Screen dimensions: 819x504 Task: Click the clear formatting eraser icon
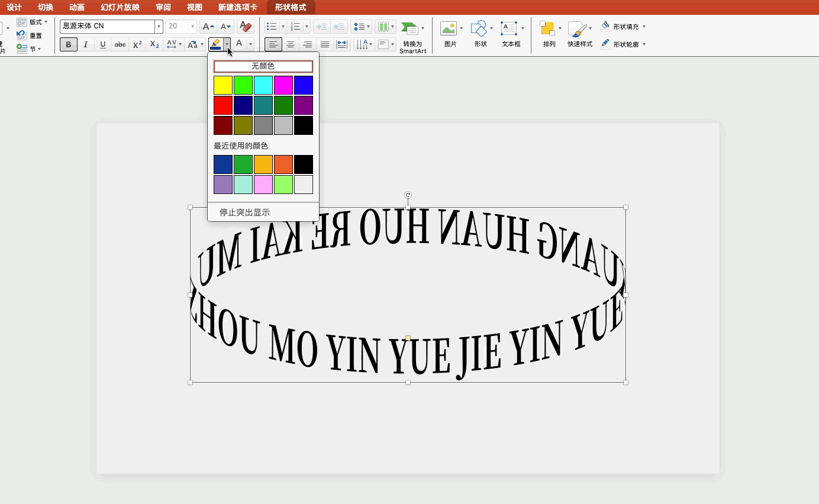pos(245,27)
